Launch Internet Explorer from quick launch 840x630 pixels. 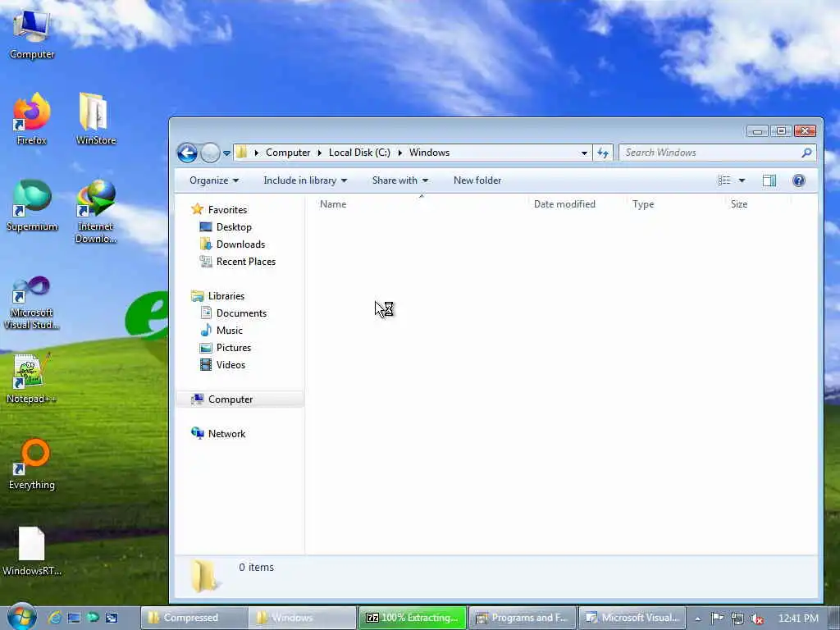[54, 618]
